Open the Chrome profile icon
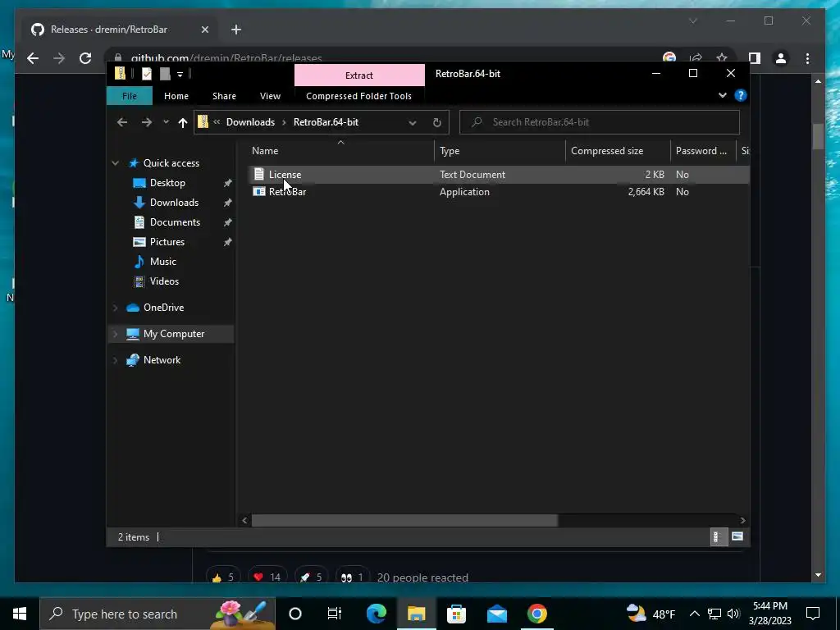The width and height of the screenshot is (840, 630). point(781,58)
